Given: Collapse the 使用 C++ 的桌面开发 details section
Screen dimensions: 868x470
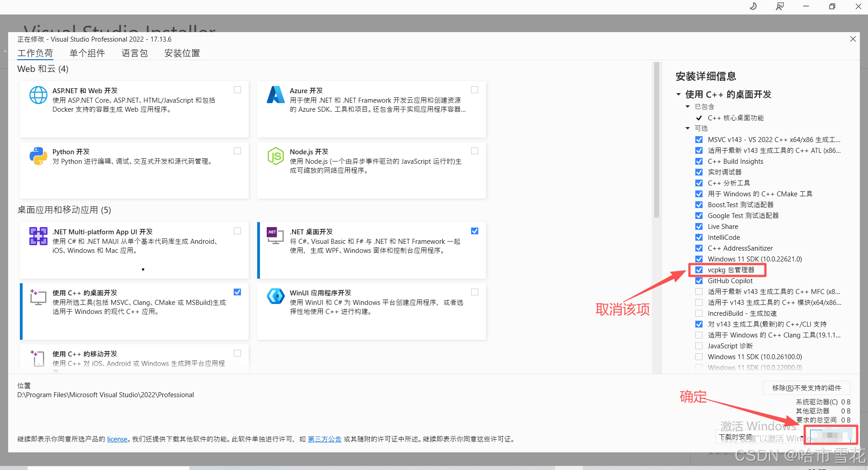Looking at the screenshot, I should click(x=679, y=95).
